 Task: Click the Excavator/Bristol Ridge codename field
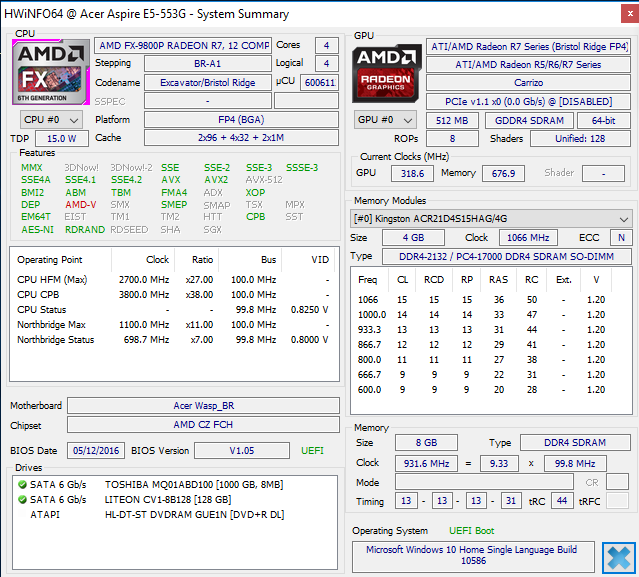pos(207,82)
